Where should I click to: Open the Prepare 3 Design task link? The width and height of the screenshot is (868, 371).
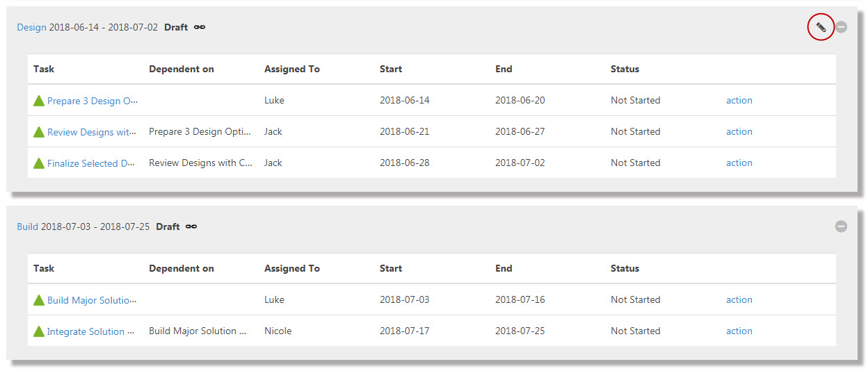point(93,101)
